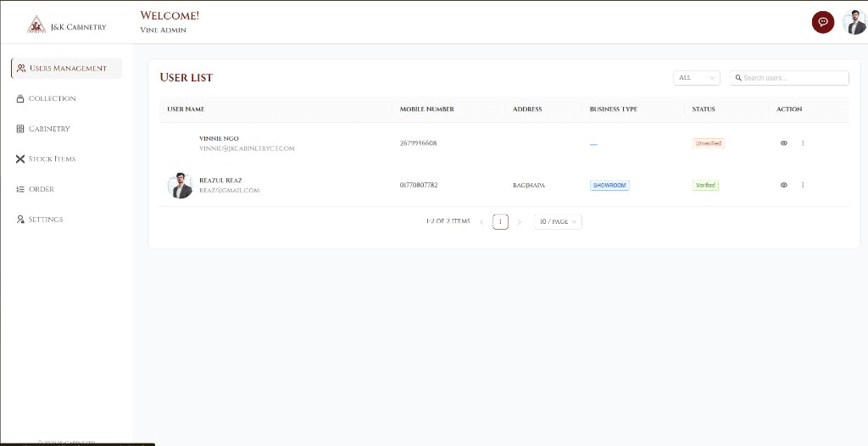Click the Collection bag icon
The width and height of the screenshot is (868, 446).
pyautogui.click(x=20, y=98)
